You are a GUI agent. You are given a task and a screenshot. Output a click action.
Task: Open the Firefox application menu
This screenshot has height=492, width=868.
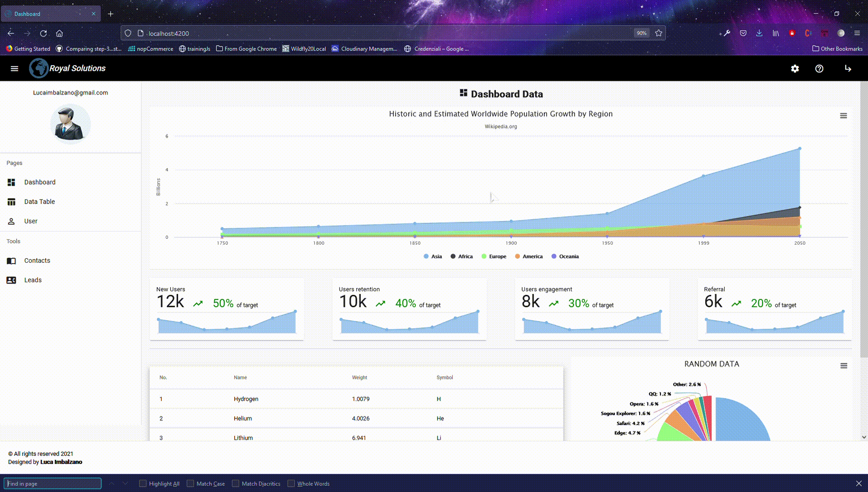(x=857, y=33)
